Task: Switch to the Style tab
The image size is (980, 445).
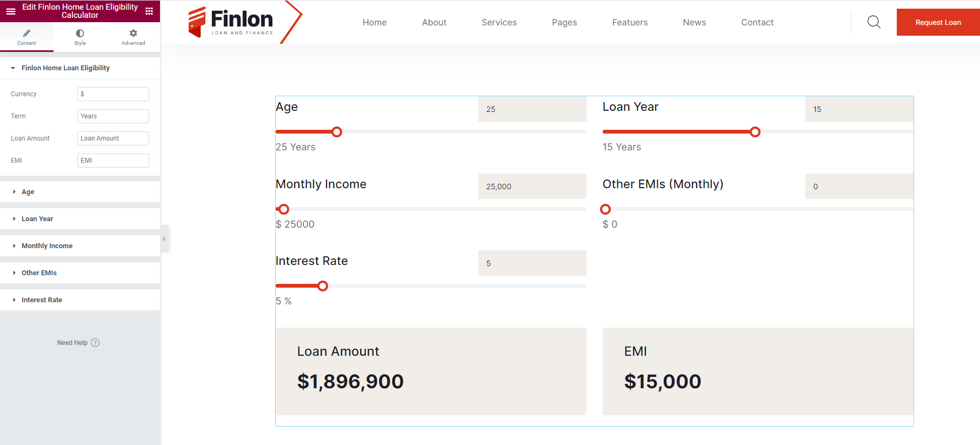Action: click(x=80, y=37)
